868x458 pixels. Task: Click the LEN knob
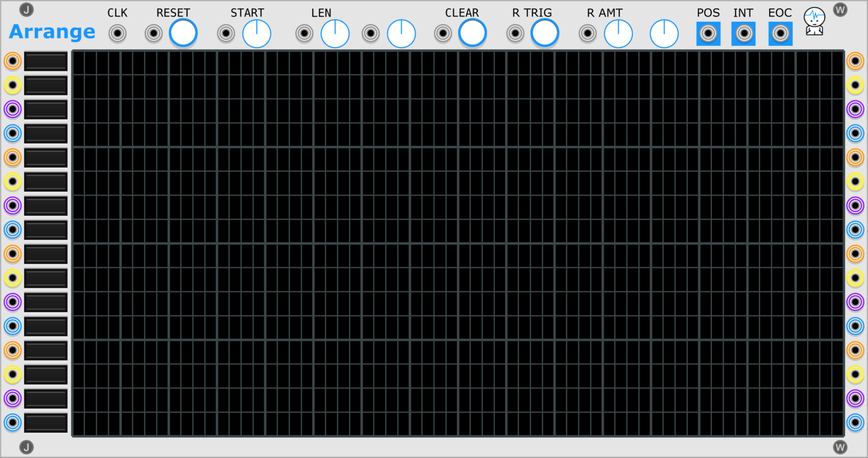point(335,34)
